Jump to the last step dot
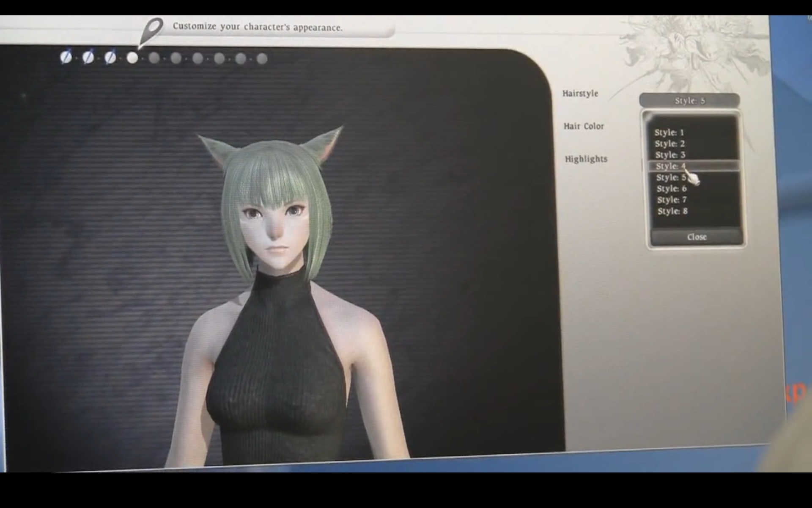Image resolution: width=812 pixels, height=508 pixels. pos(262,59)
